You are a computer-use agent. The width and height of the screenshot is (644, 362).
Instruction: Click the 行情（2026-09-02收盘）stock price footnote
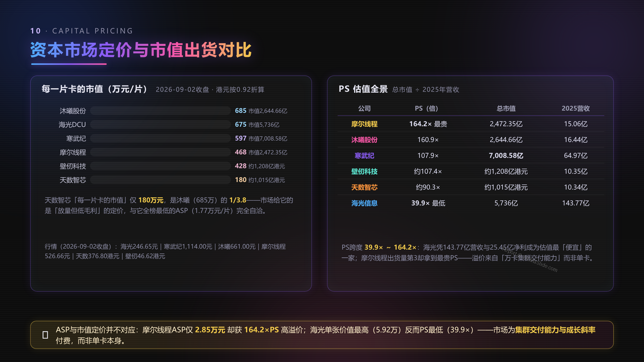[165, 251]
